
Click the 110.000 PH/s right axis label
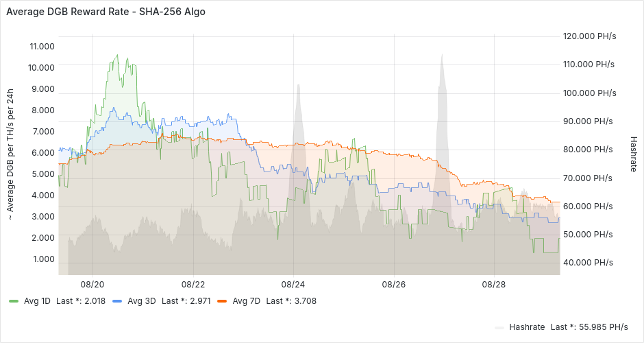pos(589,64)
